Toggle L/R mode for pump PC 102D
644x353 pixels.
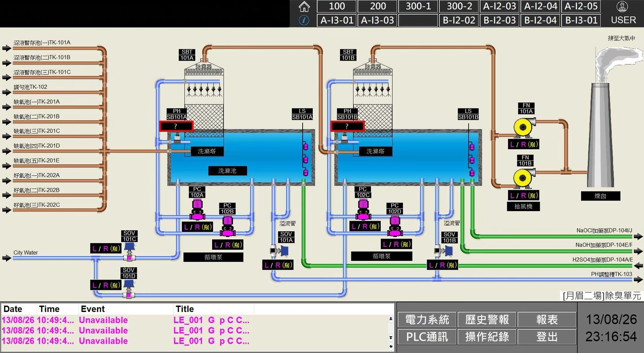click(x=396, y=244)
